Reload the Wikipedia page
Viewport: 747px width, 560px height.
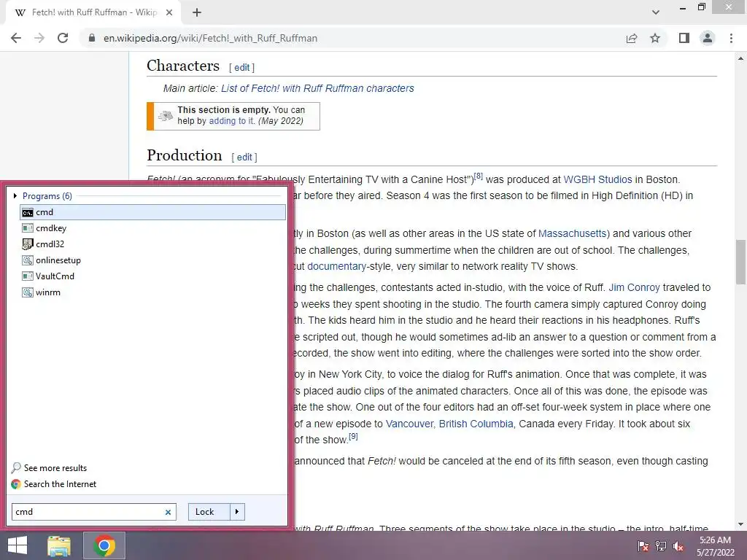pos(63,38)
